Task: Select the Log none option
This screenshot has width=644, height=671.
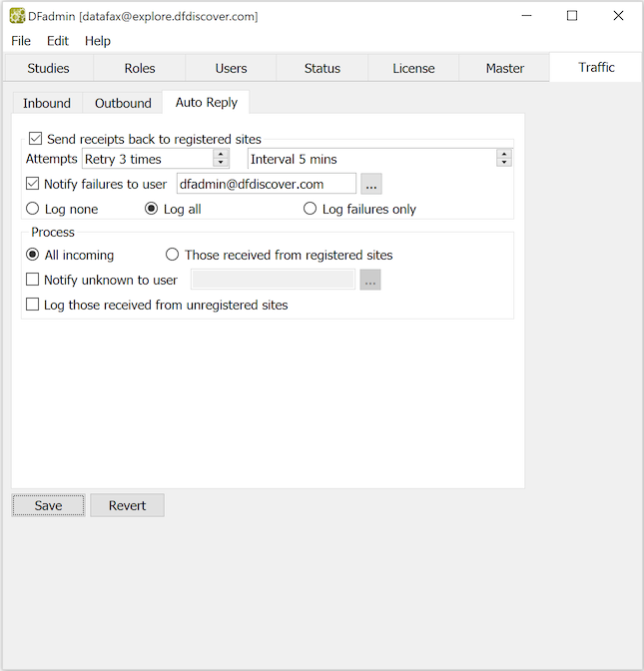Action: pyautogui.click(x=33, y=209)
